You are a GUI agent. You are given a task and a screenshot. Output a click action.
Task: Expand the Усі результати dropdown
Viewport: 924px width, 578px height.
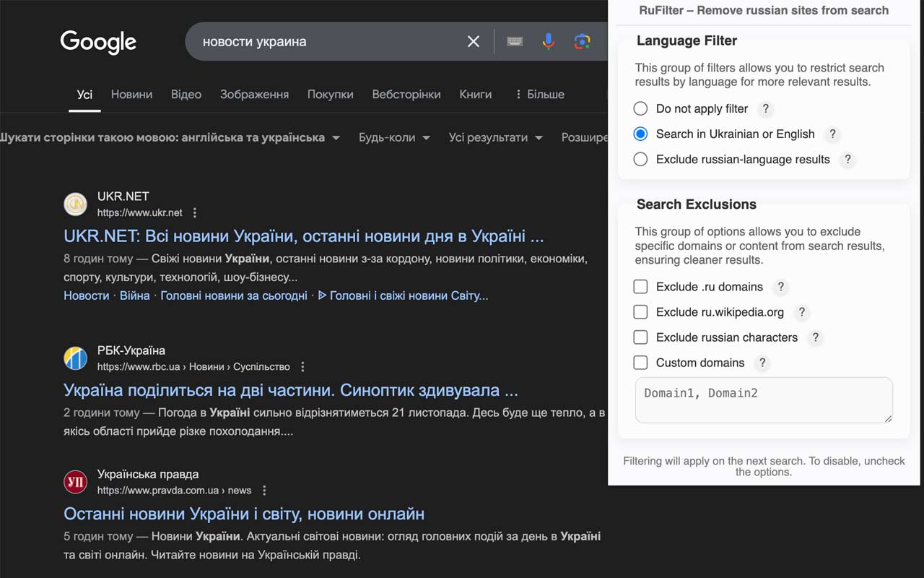pyautogui.click(x=495, y=137)
